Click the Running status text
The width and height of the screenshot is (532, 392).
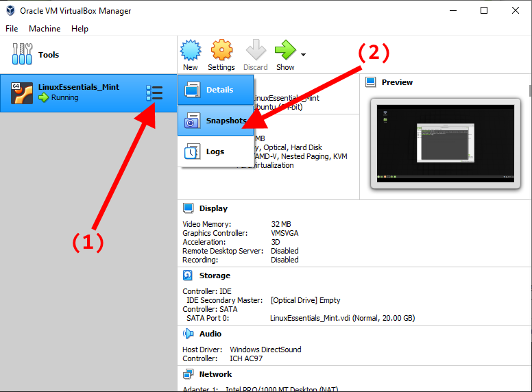pos(65,98)
